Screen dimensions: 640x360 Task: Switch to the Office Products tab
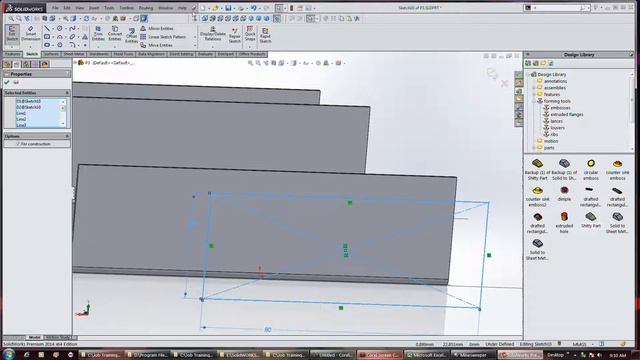(x=252, y=54)
